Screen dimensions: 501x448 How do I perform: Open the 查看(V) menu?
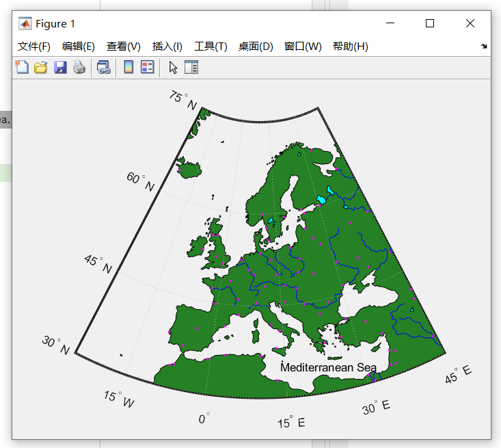pos(123,47)
